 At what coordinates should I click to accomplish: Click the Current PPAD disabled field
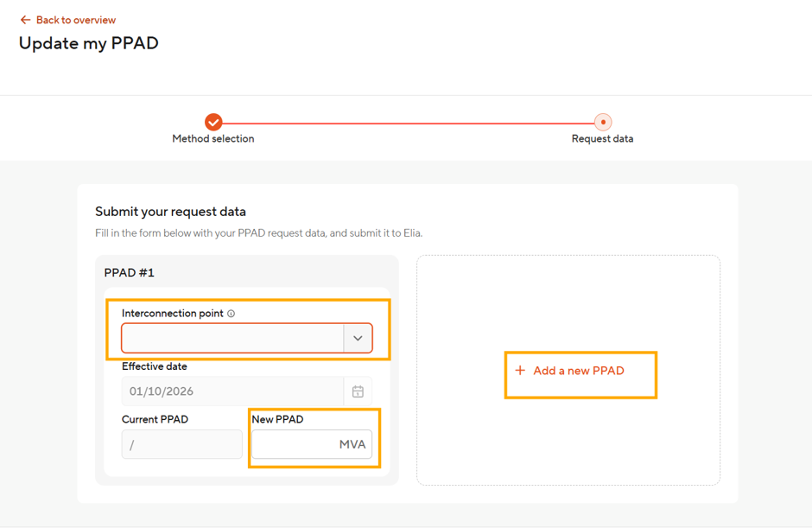(181, 444)
